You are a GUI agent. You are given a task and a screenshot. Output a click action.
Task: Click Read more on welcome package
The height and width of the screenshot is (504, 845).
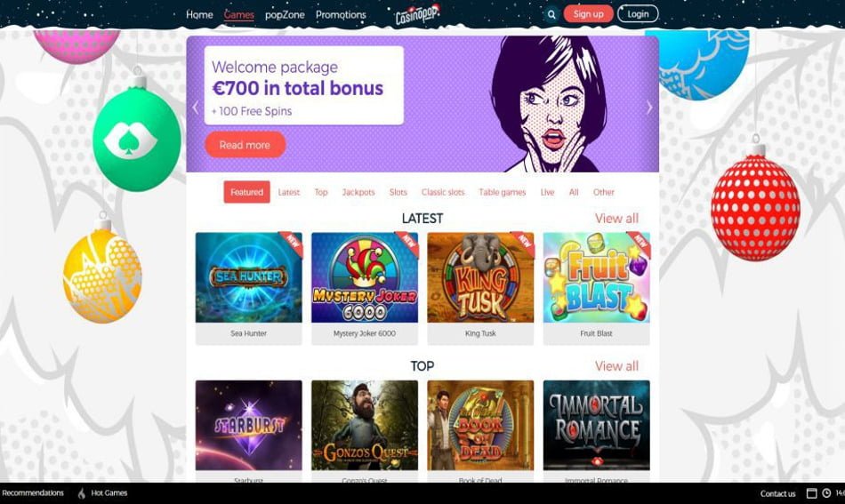point(245,145)
